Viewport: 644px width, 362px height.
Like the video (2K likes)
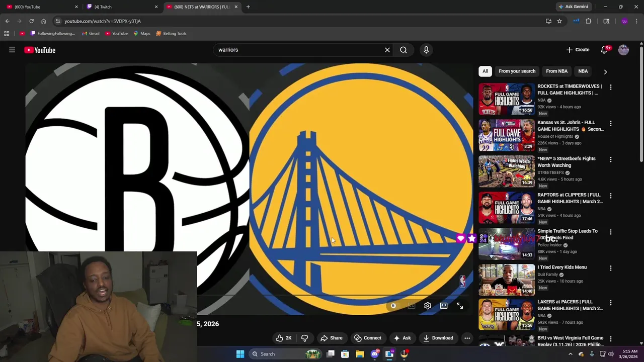coord(284,338)
